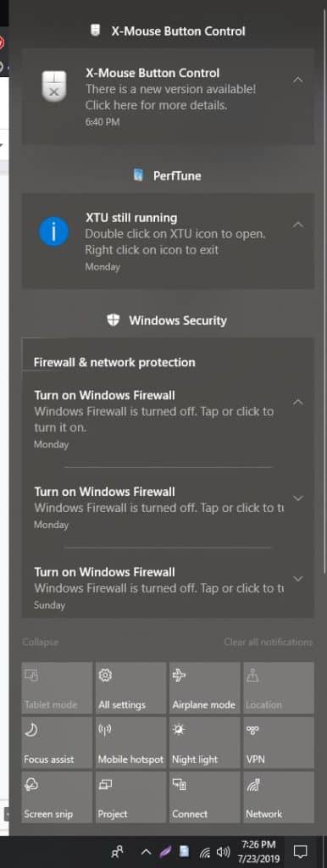Click the blue XTU info icon
This screenshot has height=868, width=327.
(53, 231)
